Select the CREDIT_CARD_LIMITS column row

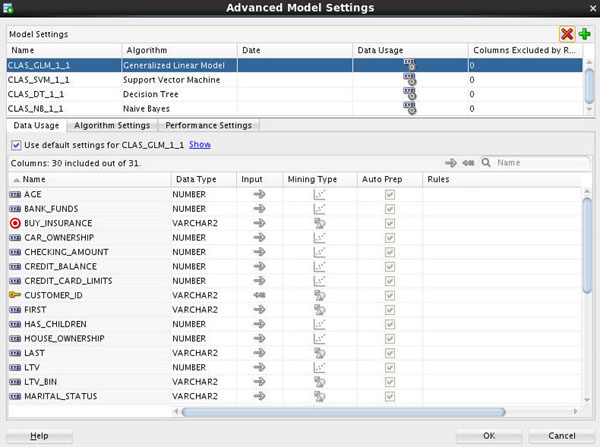point(295,281)
